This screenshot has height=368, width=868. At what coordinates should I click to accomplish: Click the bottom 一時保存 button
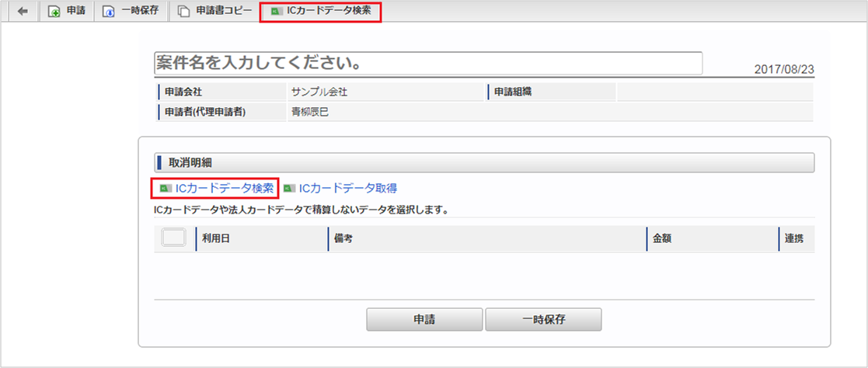point(543,319)
